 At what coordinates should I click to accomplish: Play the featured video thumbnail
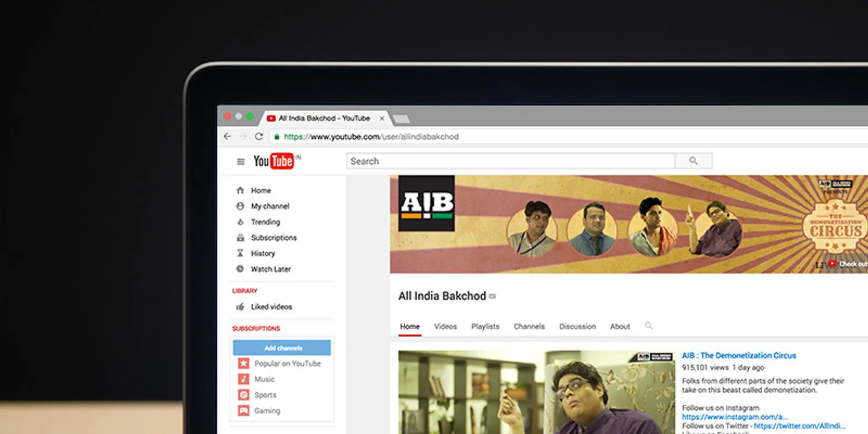pyautogui.click(x=537, y=392)
